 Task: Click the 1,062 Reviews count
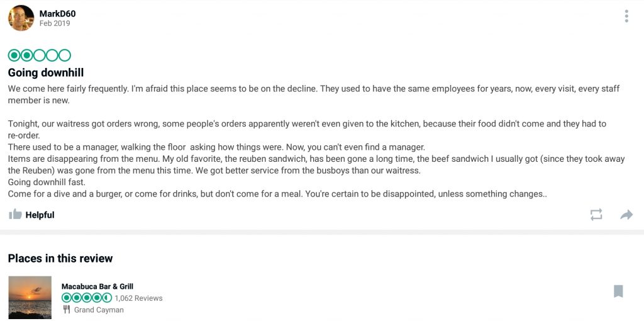(x=138, y=298)
